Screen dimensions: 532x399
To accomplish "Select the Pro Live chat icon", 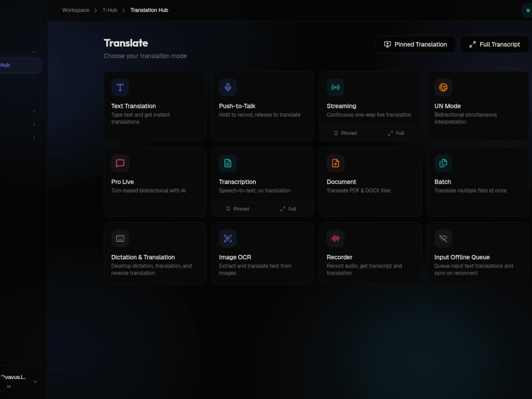I will (x=120, y=163).
